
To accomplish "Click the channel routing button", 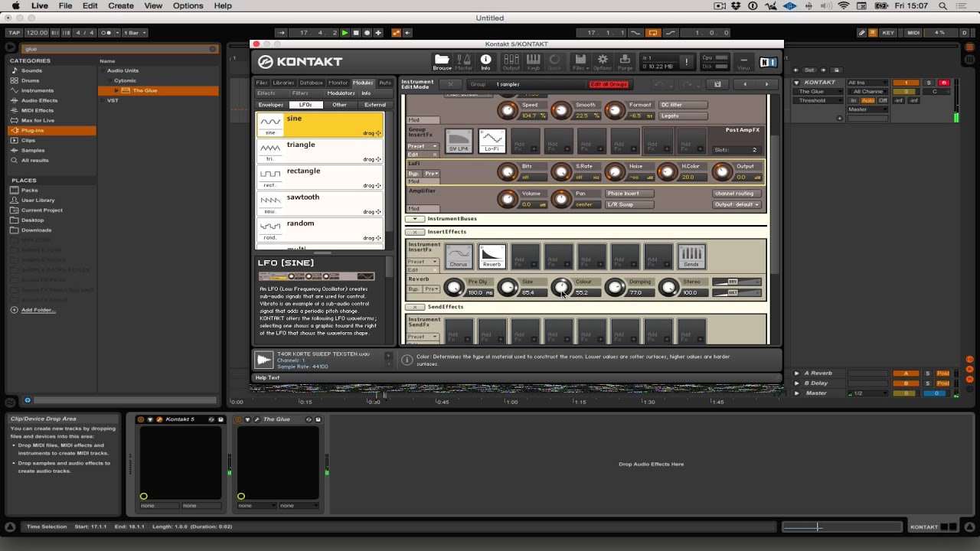I will (x=737, y=194).
